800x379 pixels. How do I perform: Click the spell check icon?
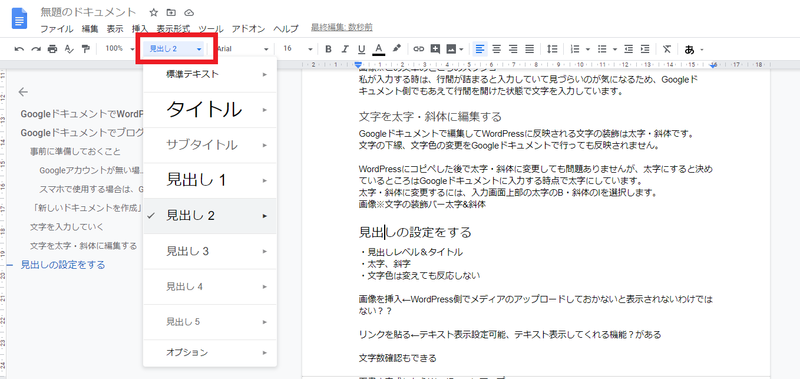[68, 49]
